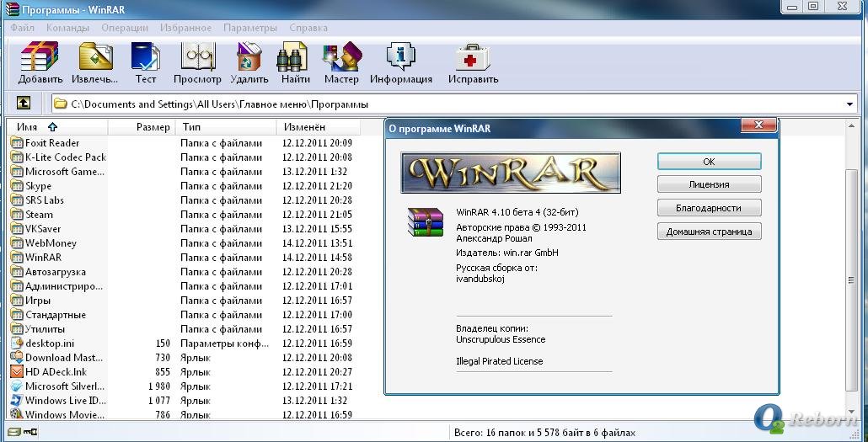Click the scrollbar up arrow
The image size is (868, 442).
(x=851, y=125)
